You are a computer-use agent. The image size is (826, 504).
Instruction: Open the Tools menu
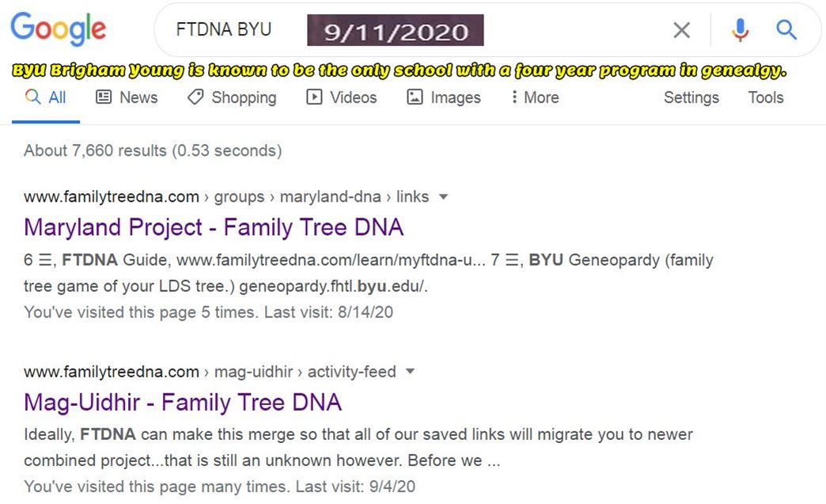[766, 97]
